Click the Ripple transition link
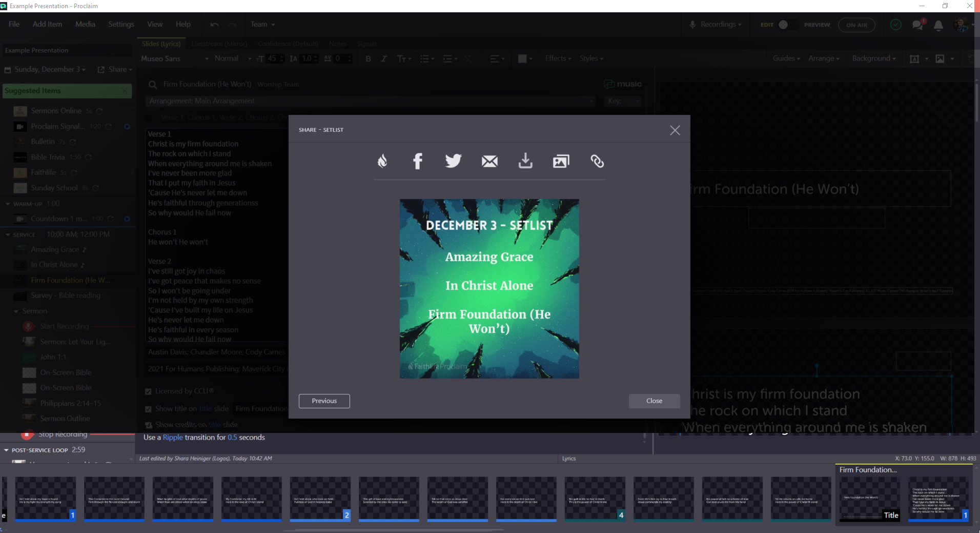Image resolution: width=980 pixels, height=533 pixels. coord(173,438)
